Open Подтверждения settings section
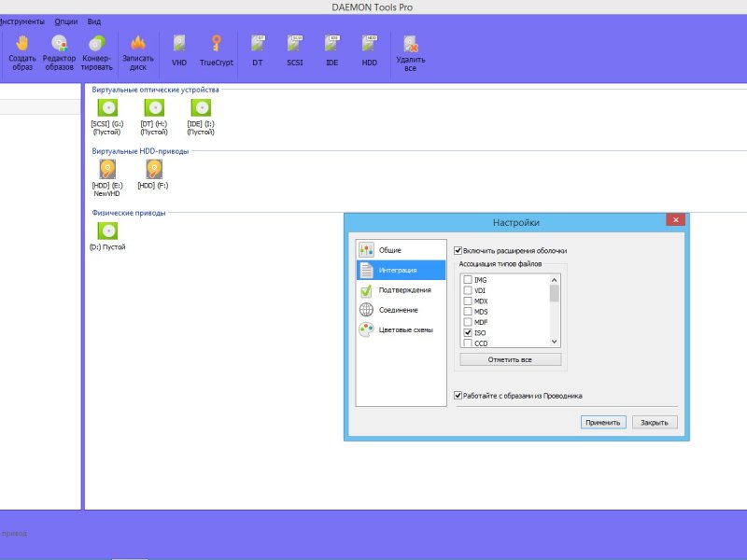747x560 pixels. (402, 290)
